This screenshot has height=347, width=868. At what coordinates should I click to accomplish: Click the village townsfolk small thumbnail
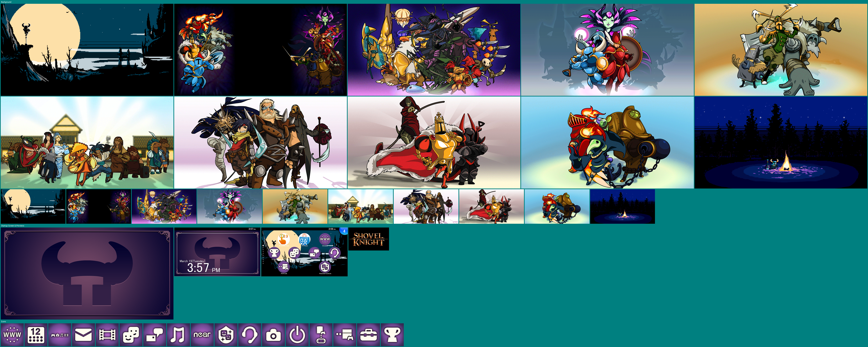coord(361,206)
